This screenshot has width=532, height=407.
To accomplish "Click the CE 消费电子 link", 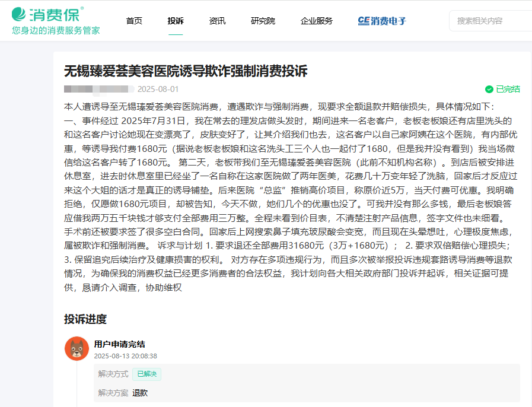I will (382, 21).
